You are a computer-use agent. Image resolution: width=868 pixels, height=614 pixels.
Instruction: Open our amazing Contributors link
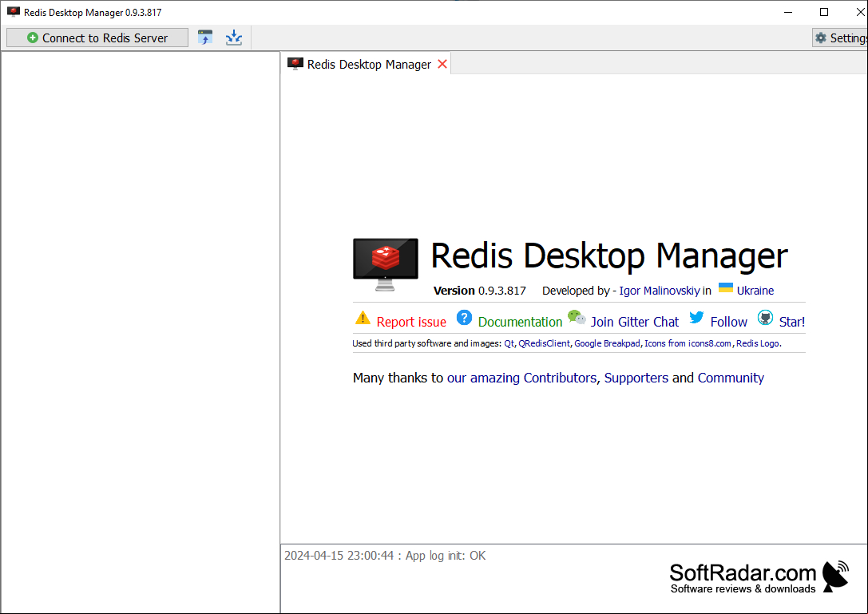[521, 378]
